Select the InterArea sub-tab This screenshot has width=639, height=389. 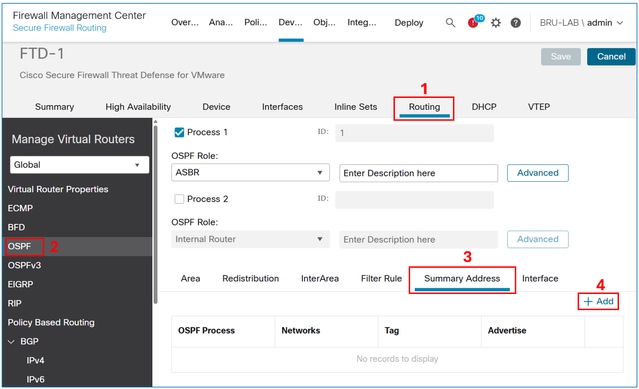coord(320,279)
